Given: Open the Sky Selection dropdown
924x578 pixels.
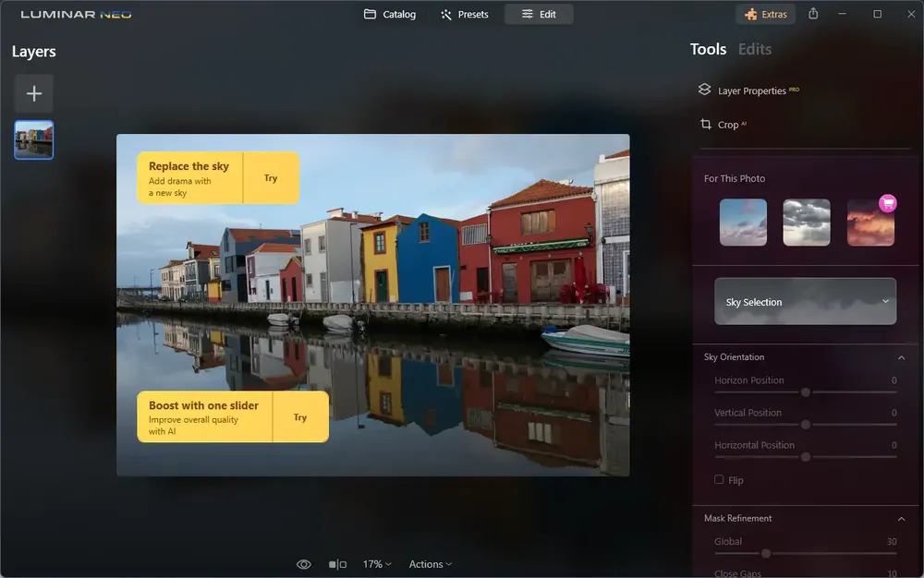Looking at the screenshot, I should [x=805, y=301].
